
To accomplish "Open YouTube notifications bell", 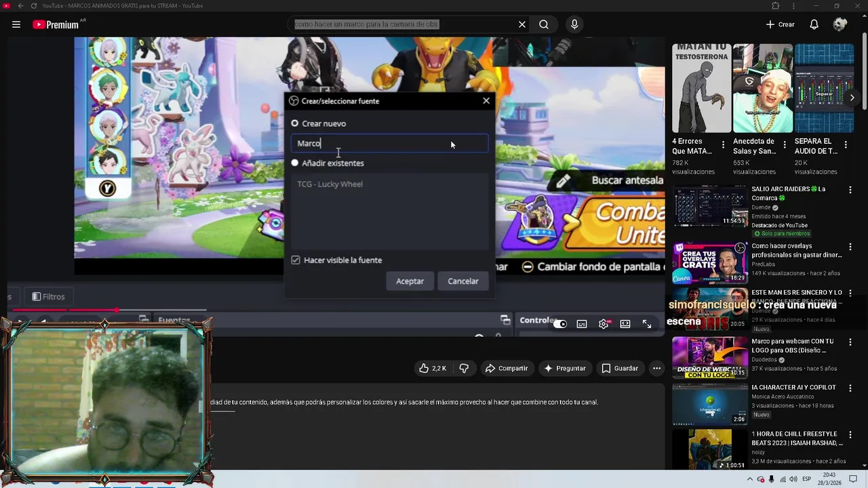I will click(814, 24).
